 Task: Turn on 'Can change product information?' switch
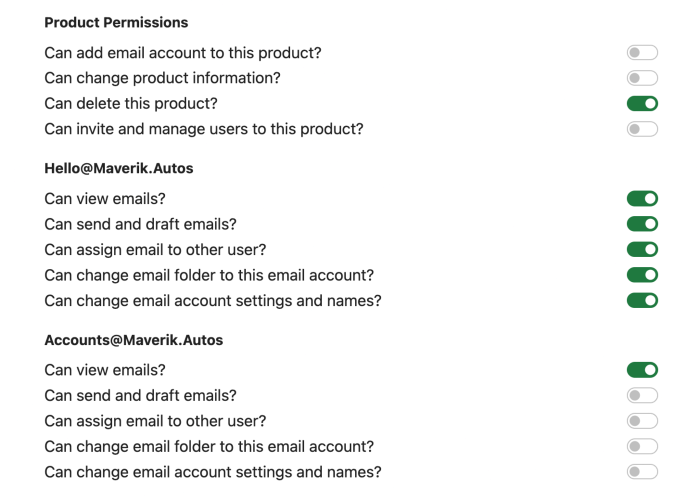pyautogui.click(x=642, y=78)
